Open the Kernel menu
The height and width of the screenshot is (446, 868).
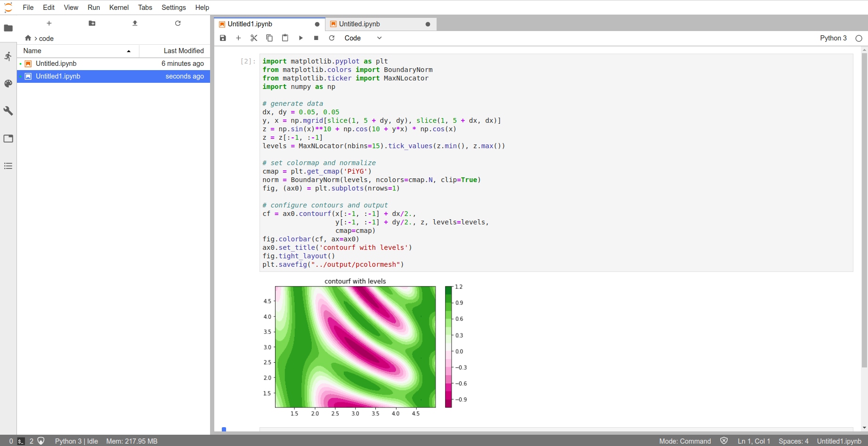pyautogui.click(x=119, y=8)
